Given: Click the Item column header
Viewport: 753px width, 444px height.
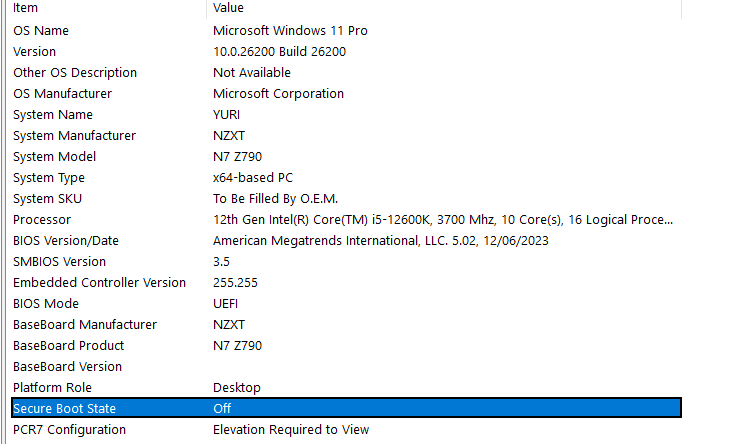Looking at the screenshot, I should pyautogui.click(x=26, y=8).
